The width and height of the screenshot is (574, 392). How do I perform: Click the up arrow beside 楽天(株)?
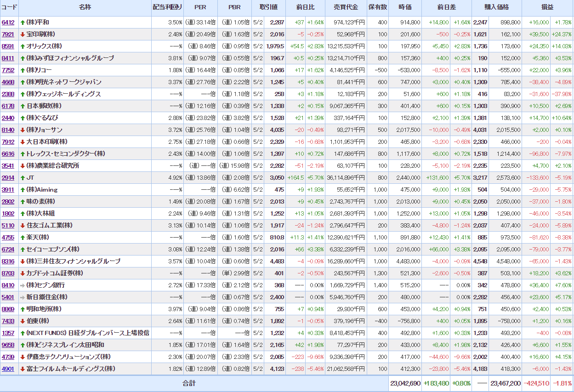tap(23, 238)
